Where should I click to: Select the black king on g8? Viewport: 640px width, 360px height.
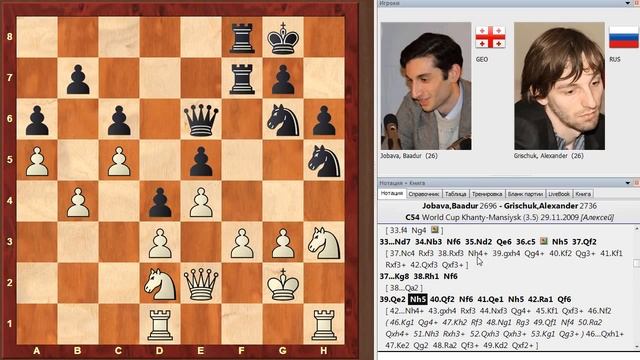283,37
